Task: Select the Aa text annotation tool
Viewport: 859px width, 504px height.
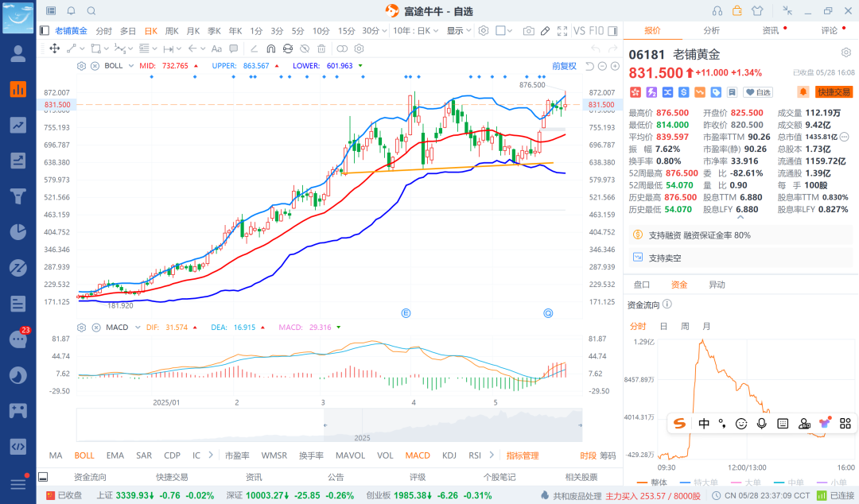Action: pyautogui.click(x=216, y=48)
